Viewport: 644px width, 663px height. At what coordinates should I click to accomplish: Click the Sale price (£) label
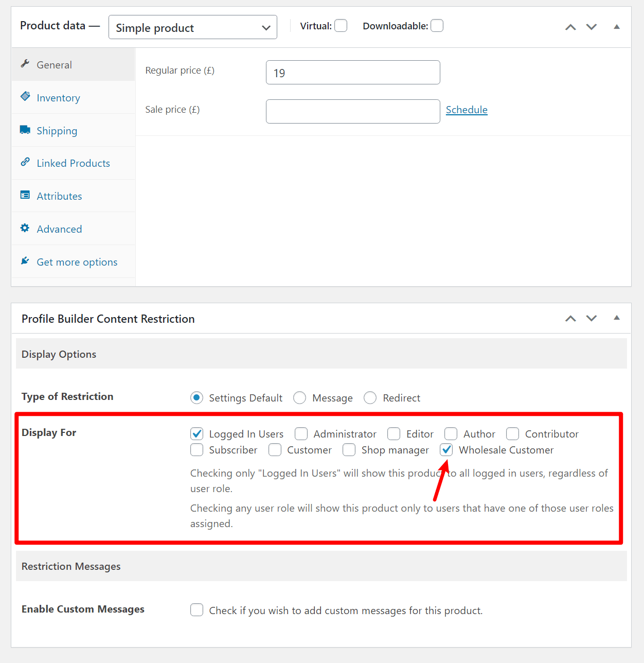pos(172,110)
